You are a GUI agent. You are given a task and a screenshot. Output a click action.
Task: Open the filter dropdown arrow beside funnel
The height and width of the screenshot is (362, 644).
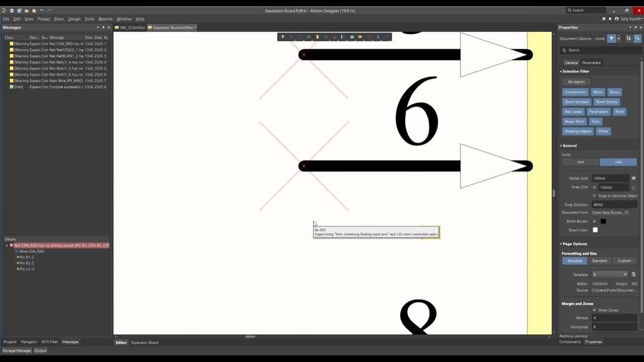(619, 39)
